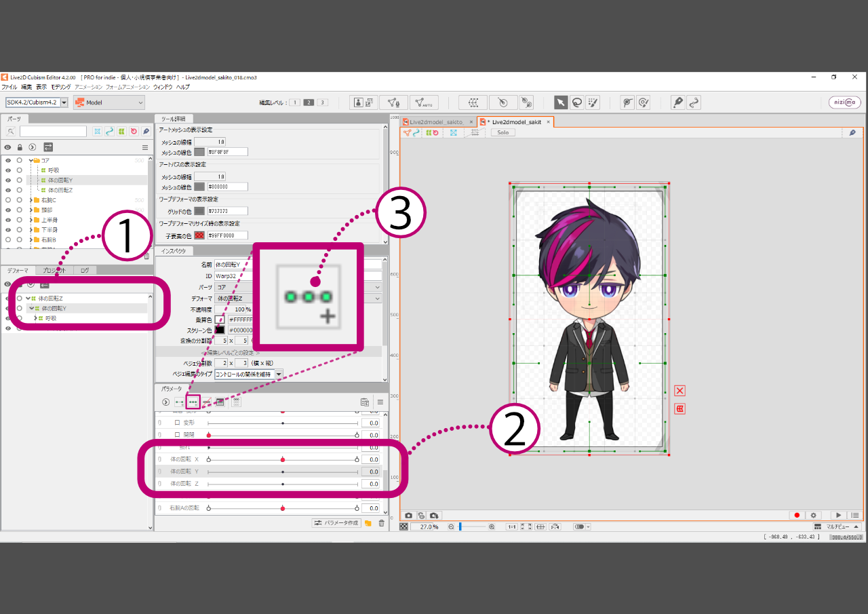Click the parts panel trash icon
This screenshot has height=614, width=868.
pyautogui.click(x=146, y=256)
